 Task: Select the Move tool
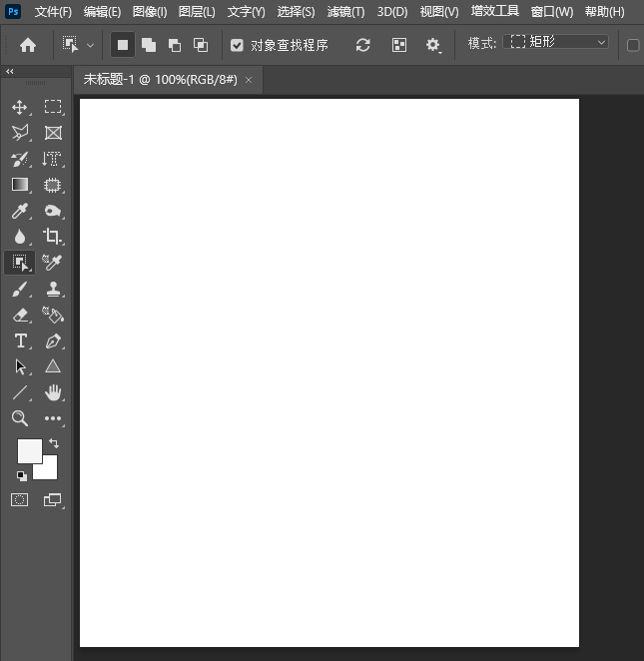tap(19, 107)
